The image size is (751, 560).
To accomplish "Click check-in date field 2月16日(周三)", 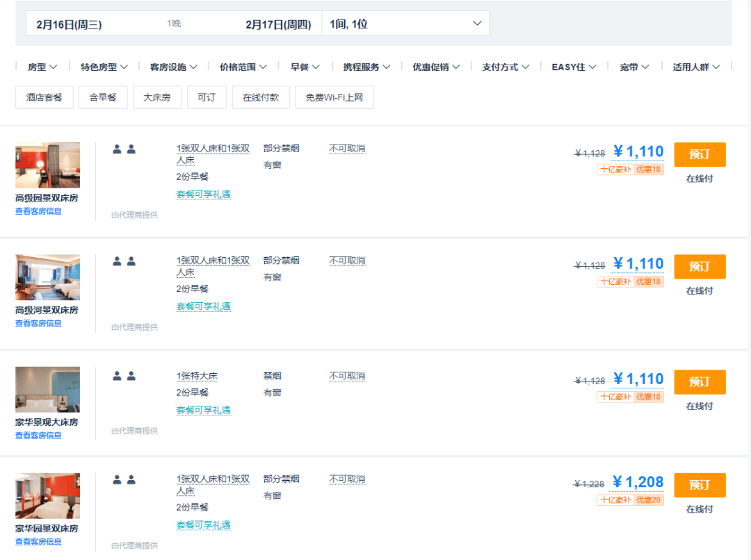I will point(69,24).
